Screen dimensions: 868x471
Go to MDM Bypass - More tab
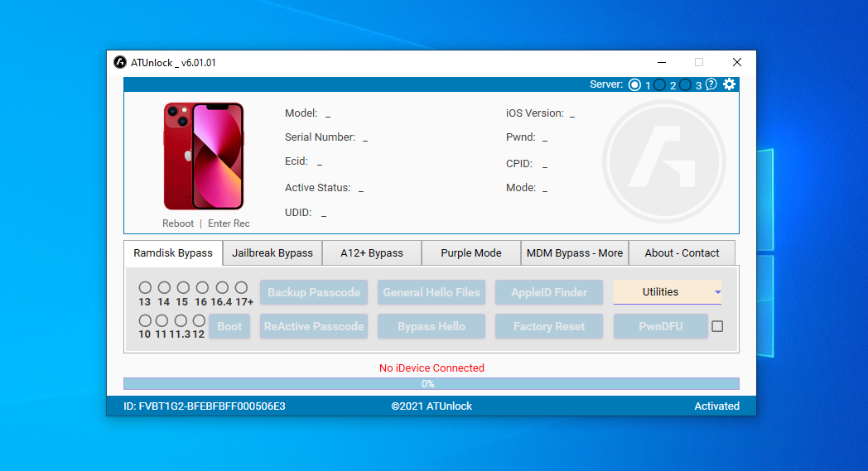575,253
